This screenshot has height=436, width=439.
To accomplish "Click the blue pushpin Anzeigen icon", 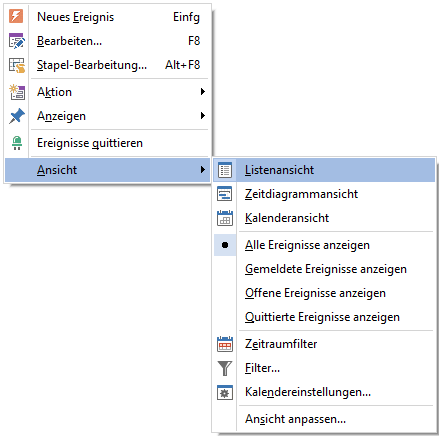I will click(x=17, y=116).
